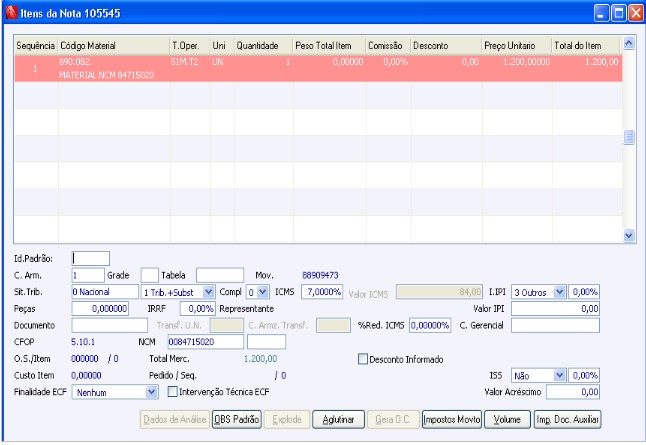Focus the Id.Padrão input field
Viewport: 646px width, 445px height.
(91, 258)
